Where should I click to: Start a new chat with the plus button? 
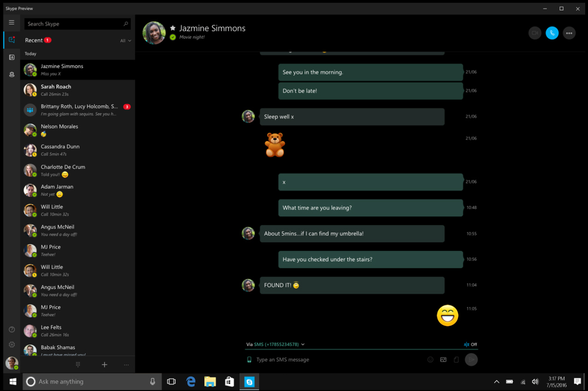[x=105, y=364]
